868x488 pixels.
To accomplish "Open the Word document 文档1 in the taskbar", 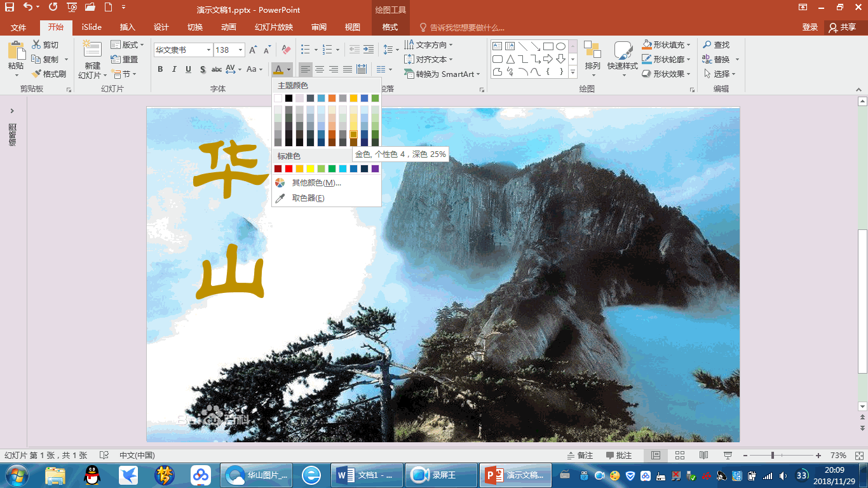I will click(x=367, y=475).
